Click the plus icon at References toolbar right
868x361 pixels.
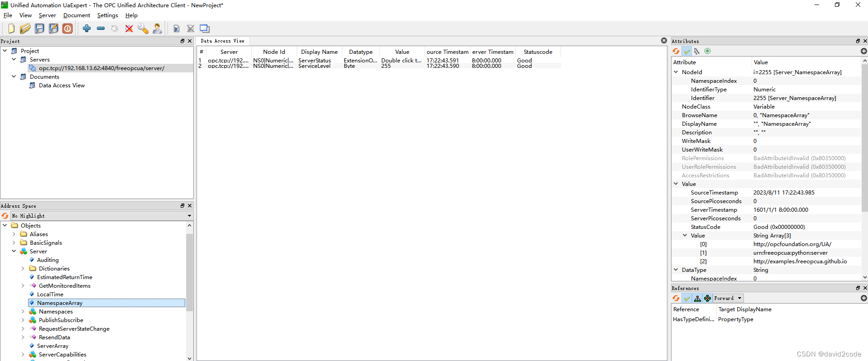(x=863, y=298)
